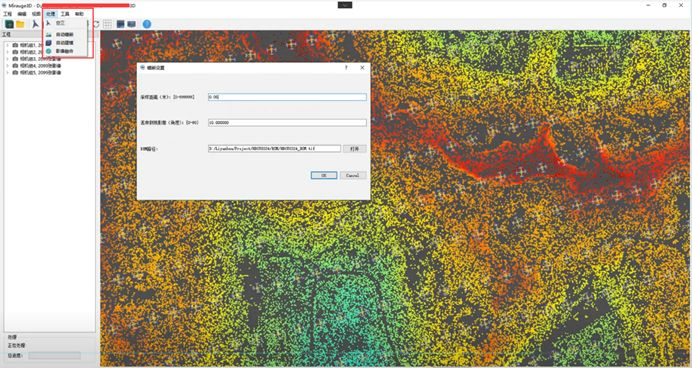Screen dimensions: 692x368
Task: Click the green new project toolbar icon
Action: (x=9, y=24)
